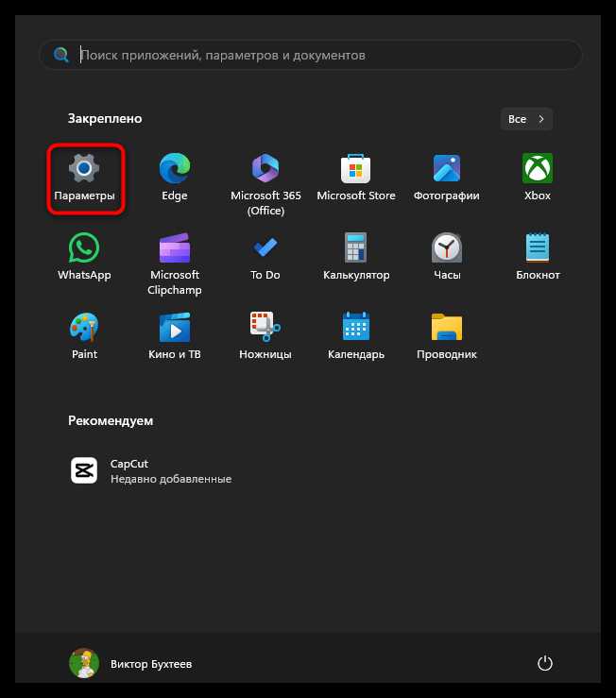Click the Недавно добавленные text under CapCut

171,479
